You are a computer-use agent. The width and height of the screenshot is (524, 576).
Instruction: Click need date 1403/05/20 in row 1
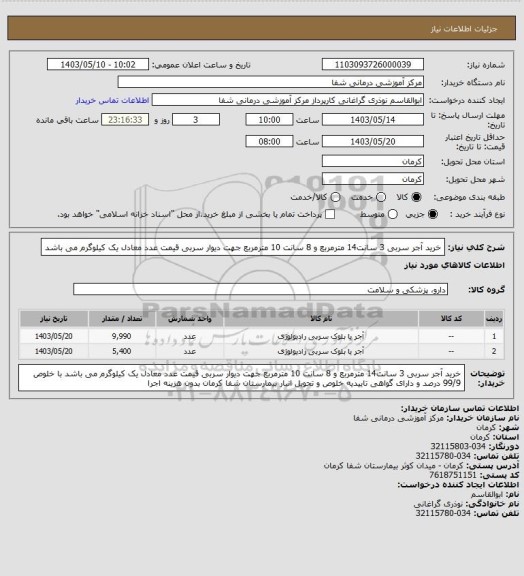(54, 336)
